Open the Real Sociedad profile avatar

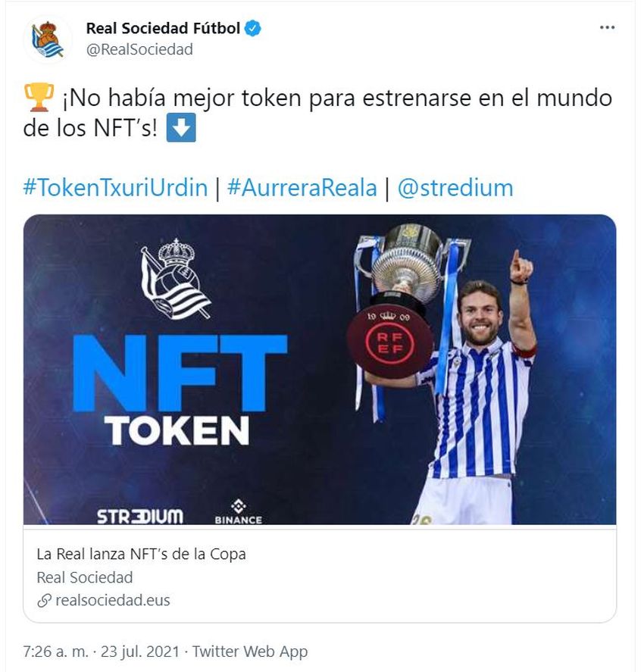pos(48,39)
